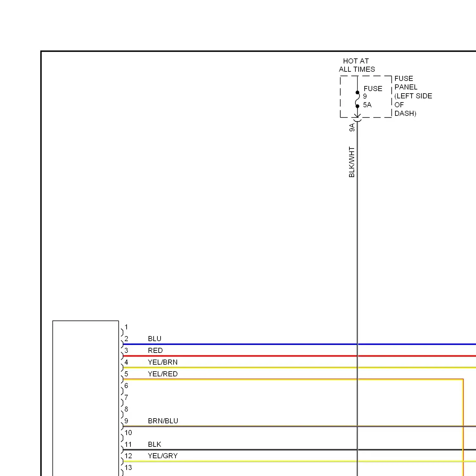The width and height of the screenshot is (476, 476).
Task: Click the fuse symbol inside the fuse panel
Action: [357, 99]
